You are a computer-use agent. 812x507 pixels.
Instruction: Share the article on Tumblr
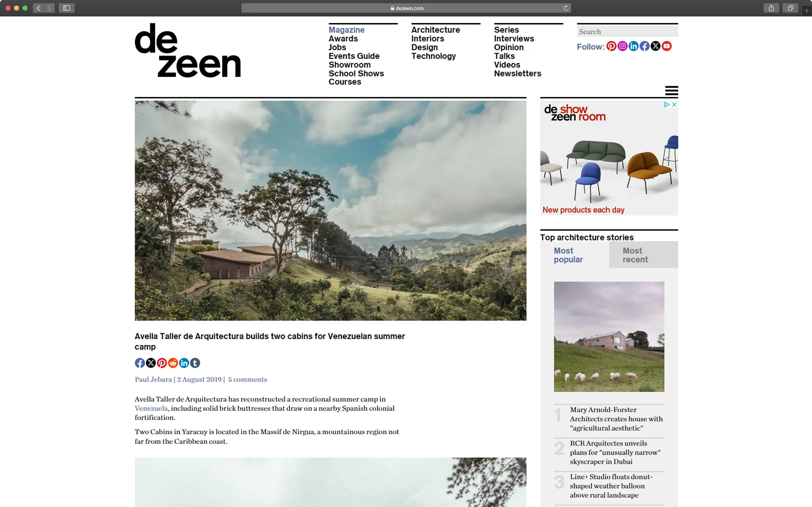(195, 363)
